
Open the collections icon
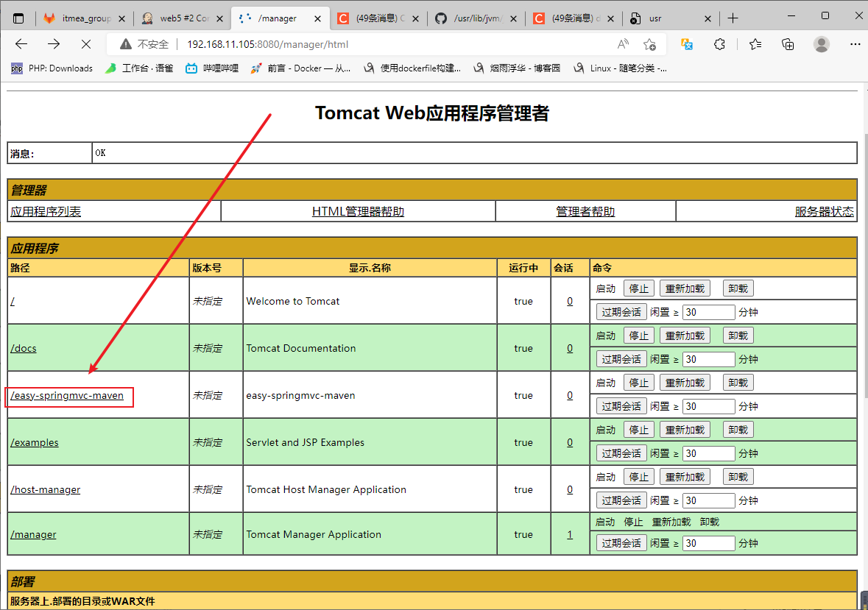click(788, 44)
